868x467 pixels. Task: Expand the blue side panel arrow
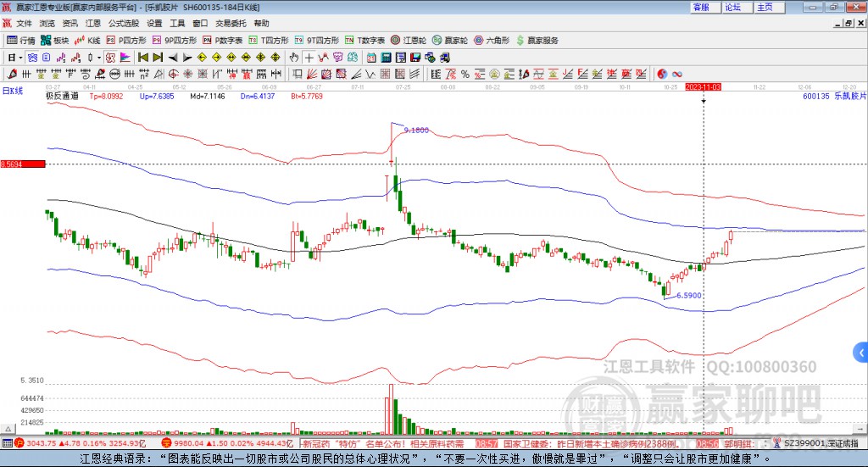pos(861,353)
